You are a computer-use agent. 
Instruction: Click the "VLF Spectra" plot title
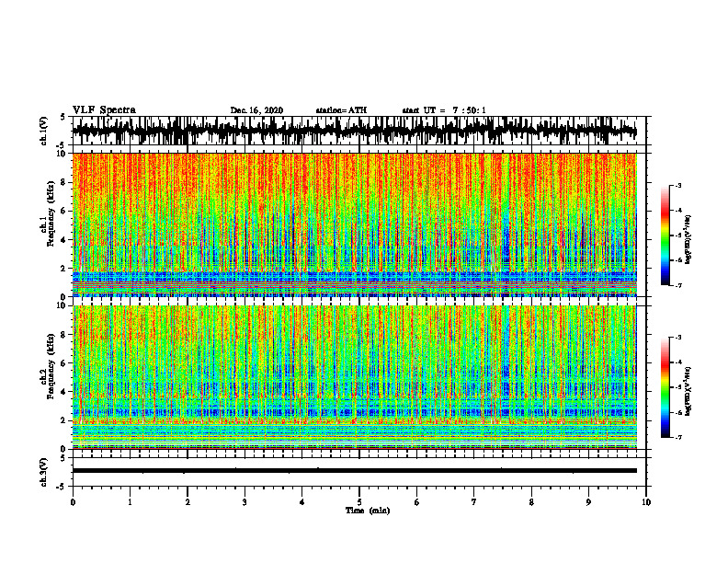pos(104,110)
